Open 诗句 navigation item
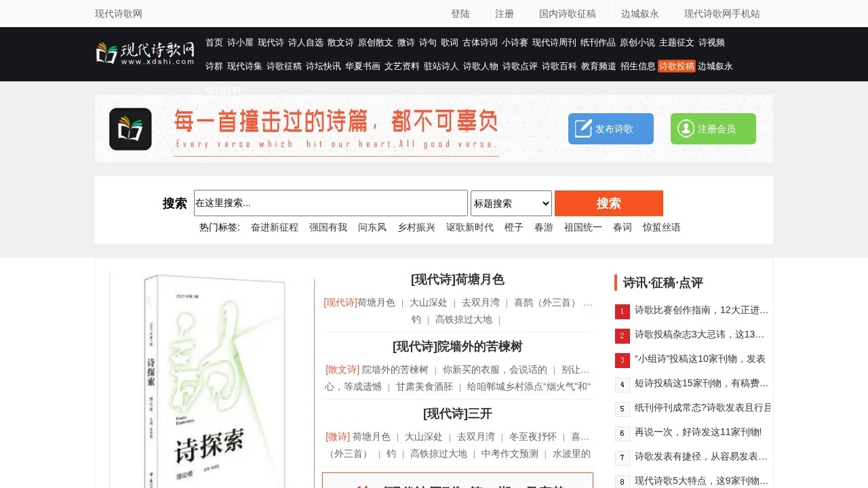 click(428, 42)
